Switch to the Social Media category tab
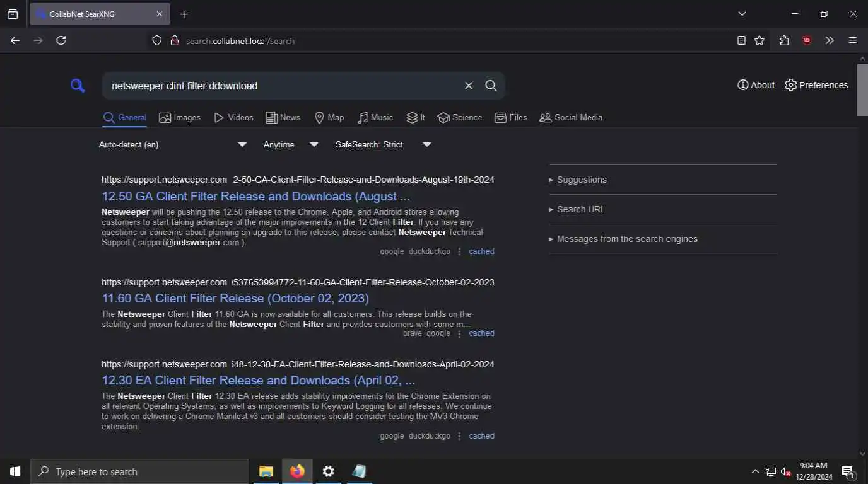Screen dimensions: 868x484 tap(571, 118)
